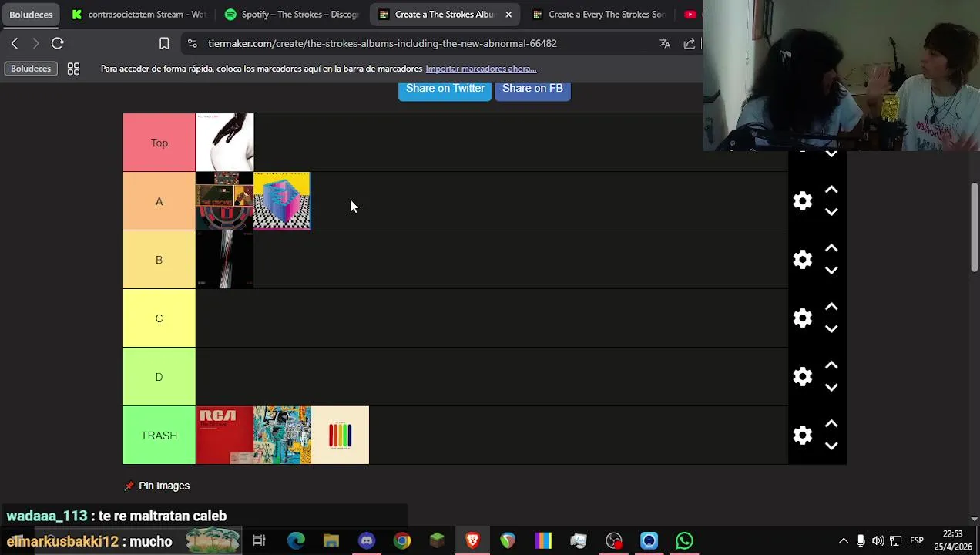The image size is (980, 555).
Task: Bookmark this page with bookmark icon
Action: 164,43
